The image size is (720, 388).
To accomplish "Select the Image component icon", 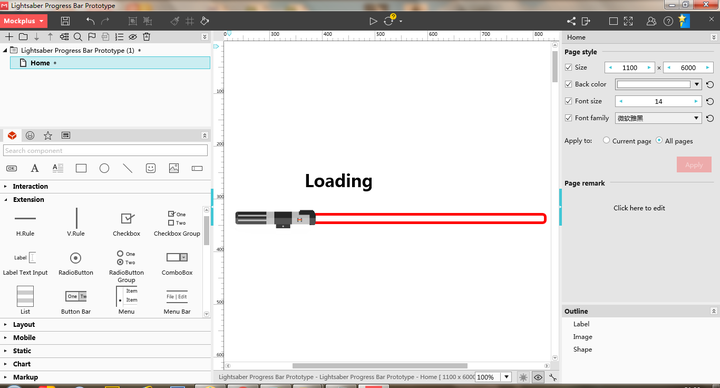I will (174, 169).
